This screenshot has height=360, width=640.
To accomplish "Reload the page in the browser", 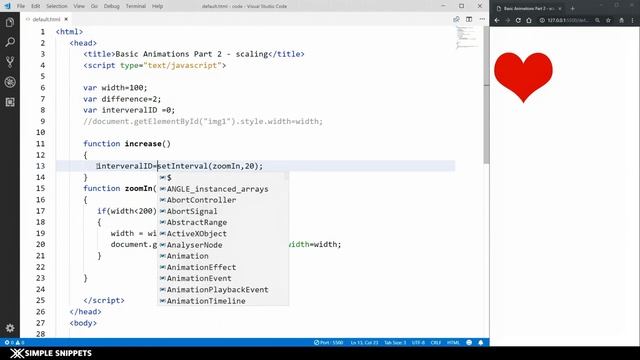I will (518, 20).
